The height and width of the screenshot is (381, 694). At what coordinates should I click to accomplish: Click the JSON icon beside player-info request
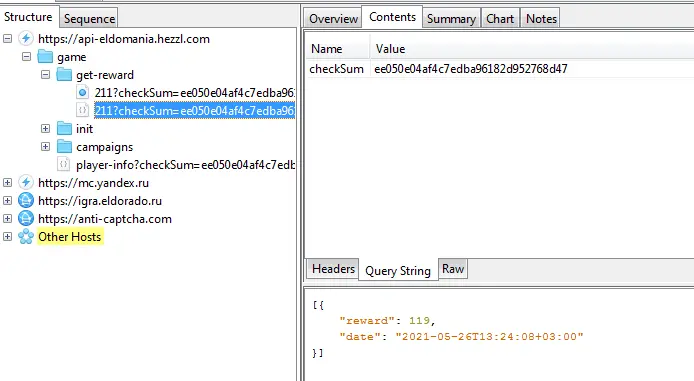coord(64,165)
